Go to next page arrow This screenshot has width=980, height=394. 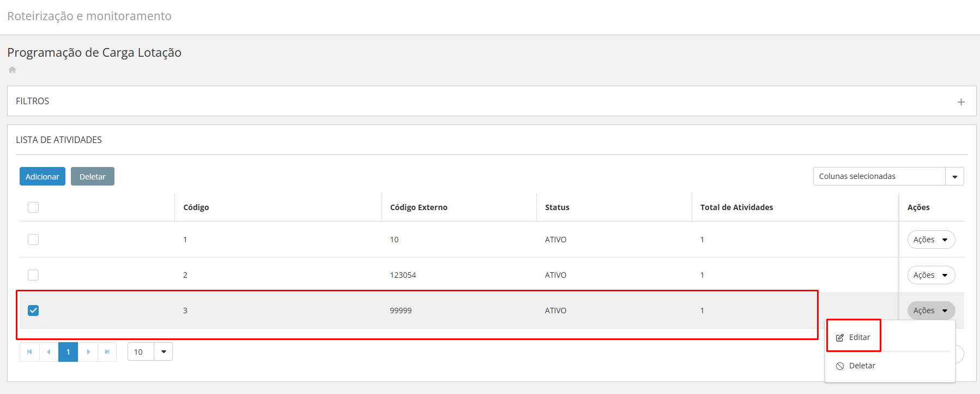pos(88,352)
